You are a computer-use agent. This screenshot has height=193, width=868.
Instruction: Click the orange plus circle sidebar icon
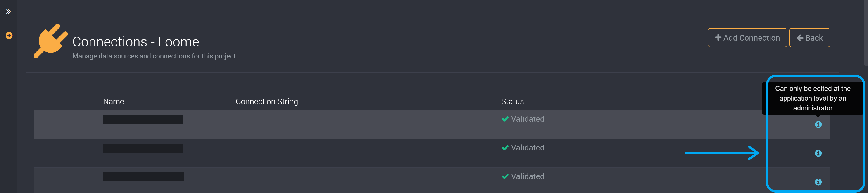point(9,35)
